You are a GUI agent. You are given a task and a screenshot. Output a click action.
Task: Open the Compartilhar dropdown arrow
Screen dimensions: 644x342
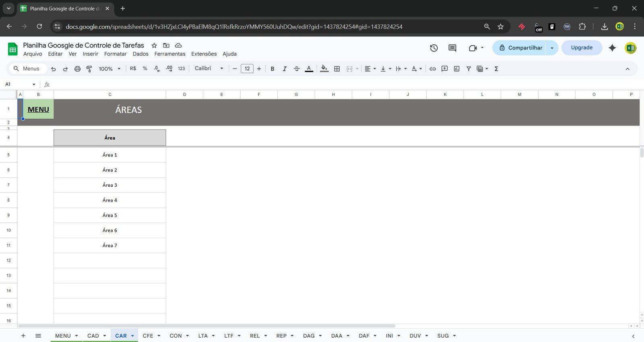coord(552,48)
